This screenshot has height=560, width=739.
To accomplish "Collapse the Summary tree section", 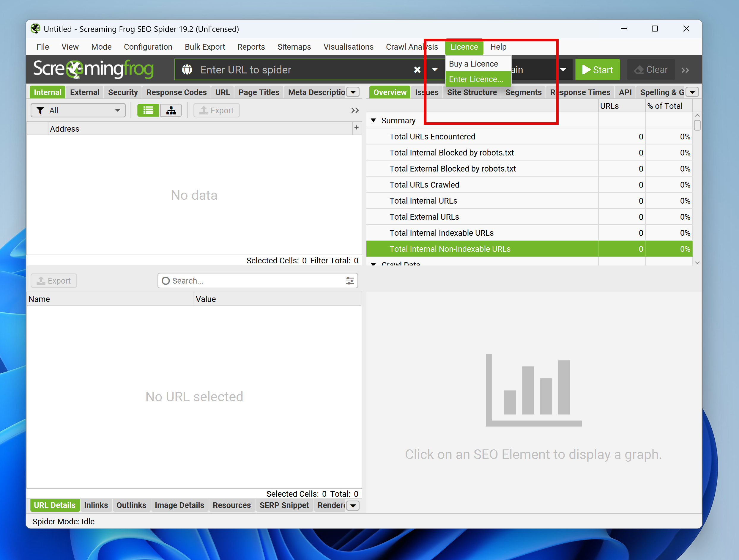I will (x=374, y=120).
